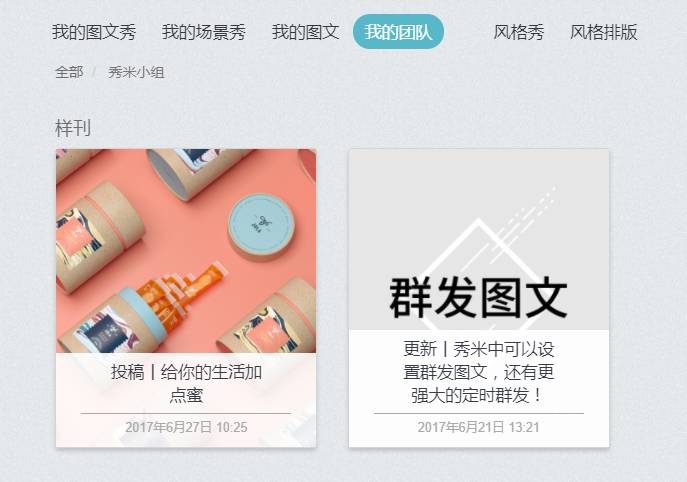This screenshot has height=482, width=687.
Task: Click the date 2017年6月21日 13:21
Action: (x=478, y=427)
